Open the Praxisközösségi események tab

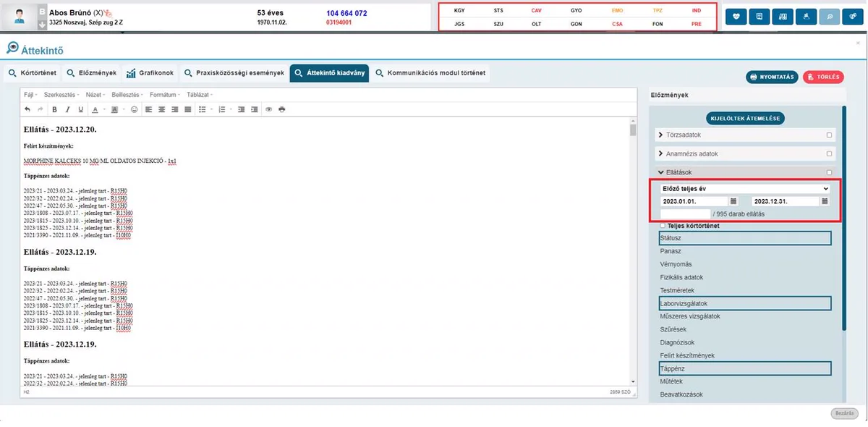pos(234,73)
